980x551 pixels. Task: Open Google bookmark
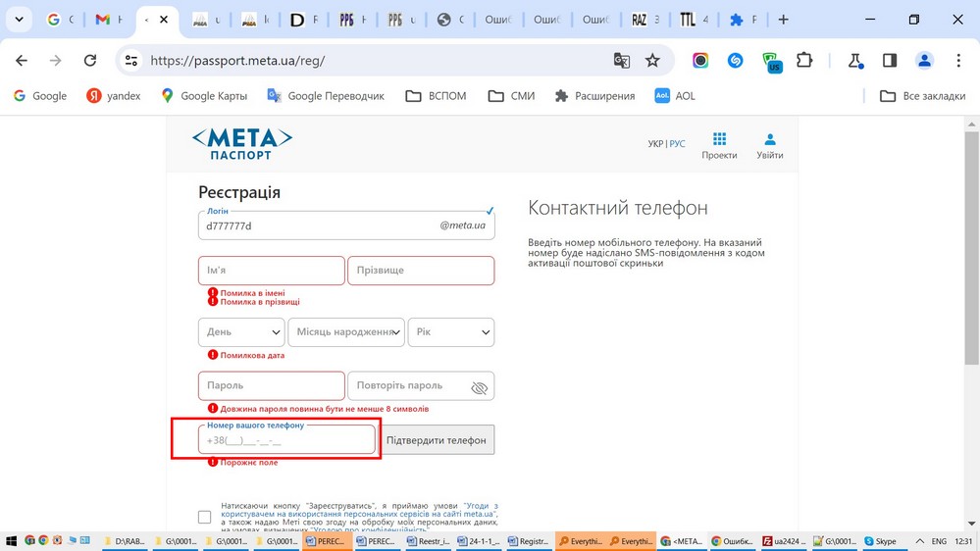(40, 95)
